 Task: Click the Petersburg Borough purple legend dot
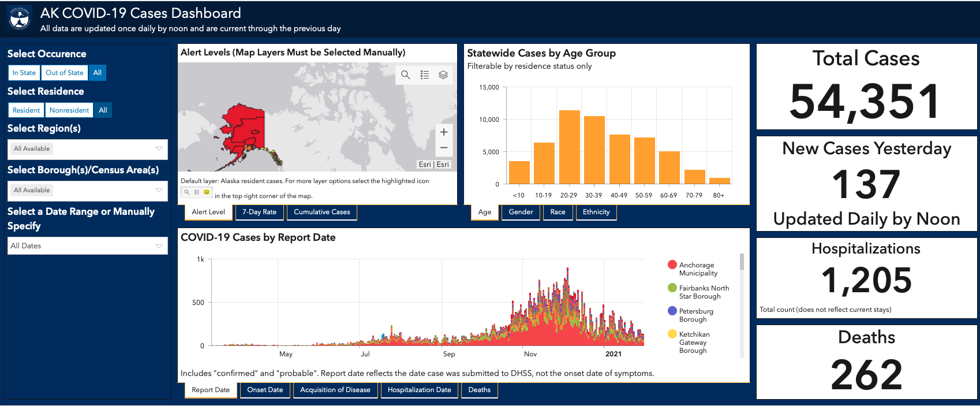(x=672, y=311)
